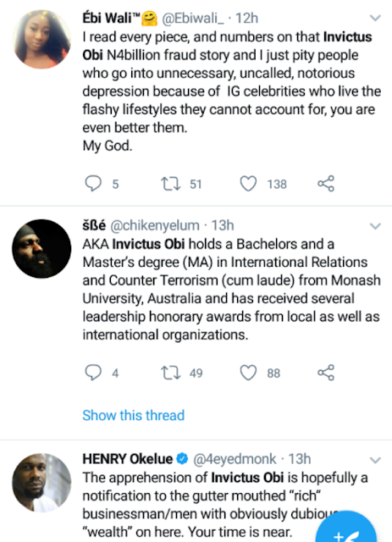
Task: Open @chikenyelum profile handle
Action: (155, 226)
